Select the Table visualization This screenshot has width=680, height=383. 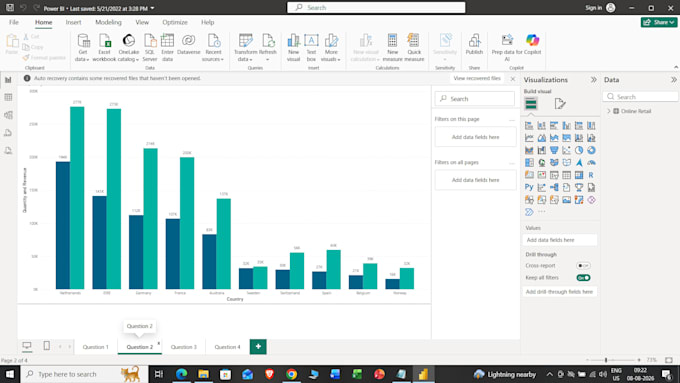(566, 175)
